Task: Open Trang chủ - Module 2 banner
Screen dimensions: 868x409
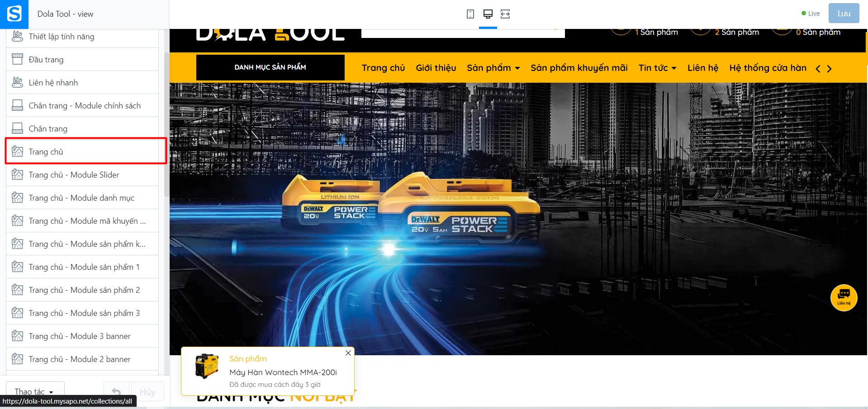Action: tap(82, 359)
